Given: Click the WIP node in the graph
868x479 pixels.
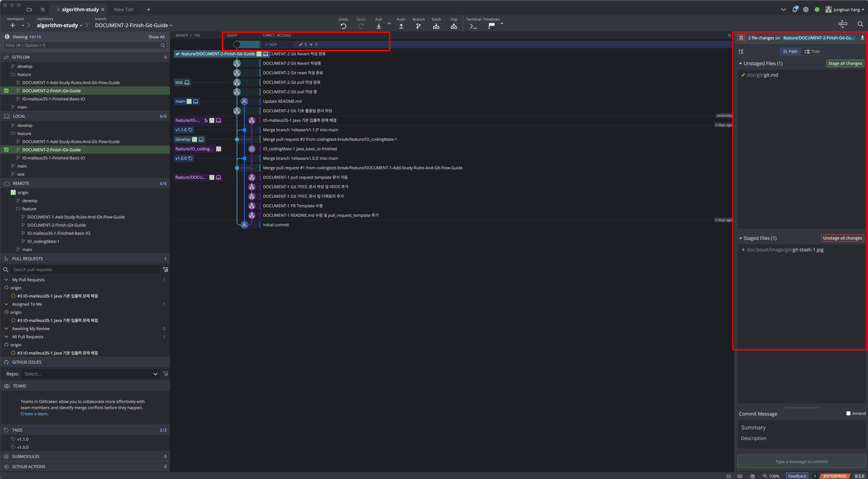Looking at the screenshot, I should click(x=237, y=44).
